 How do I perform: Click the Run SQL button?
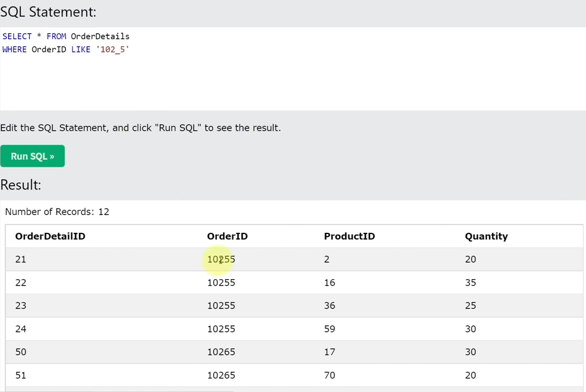pyautogui.click(x=33, y=156)
